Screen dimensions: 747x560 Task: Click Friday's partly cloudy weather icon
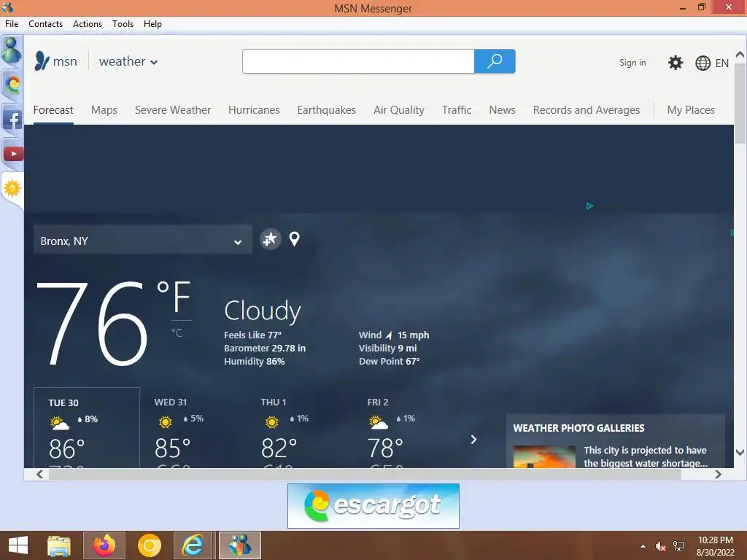379,422
